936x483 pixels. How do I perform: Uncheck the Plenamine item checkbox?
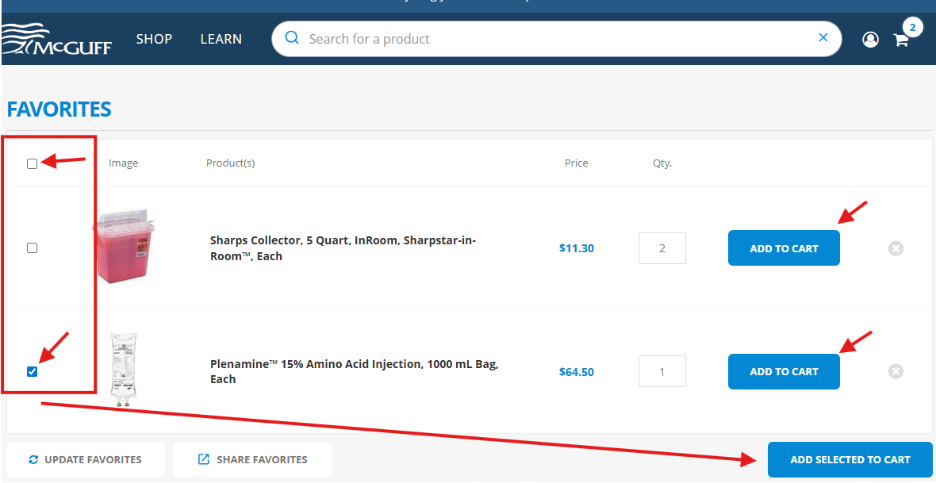(32, 371)
